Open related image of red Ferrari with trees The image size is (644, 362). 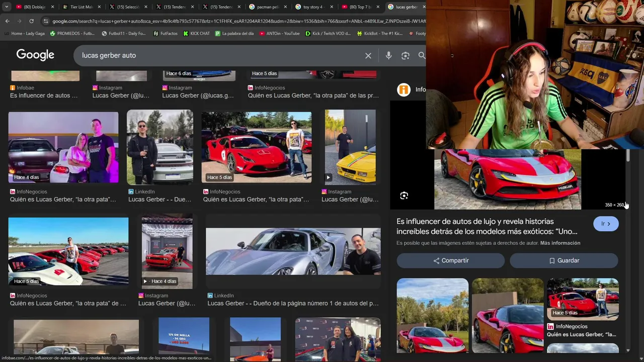(432, 316)
